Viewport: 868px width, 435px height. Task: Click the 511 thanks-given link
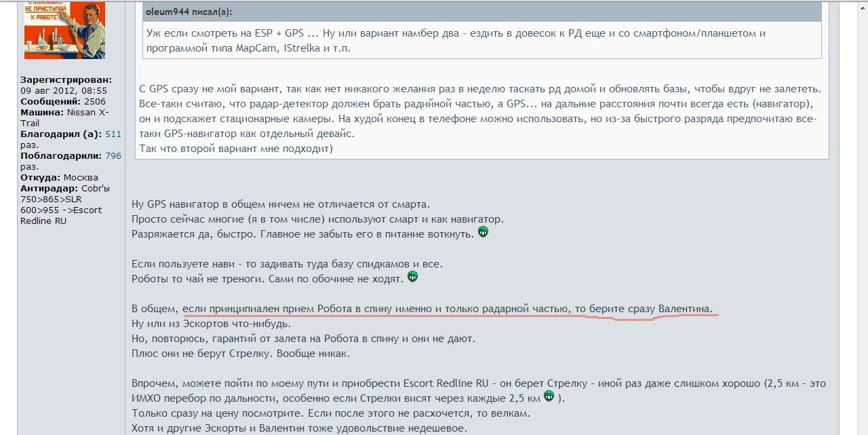[113, 134]
